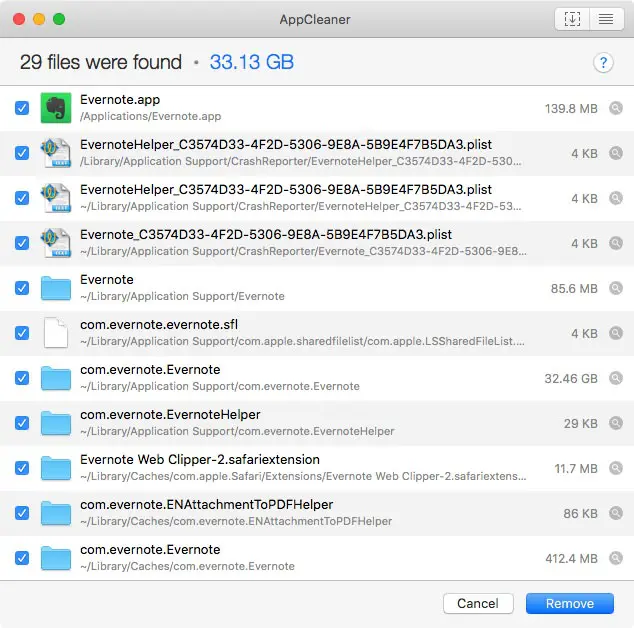Click folder icon of com.evernote.EvernoteHelper
The width and height of the screenshot is (634, 628).
[56, 423]
